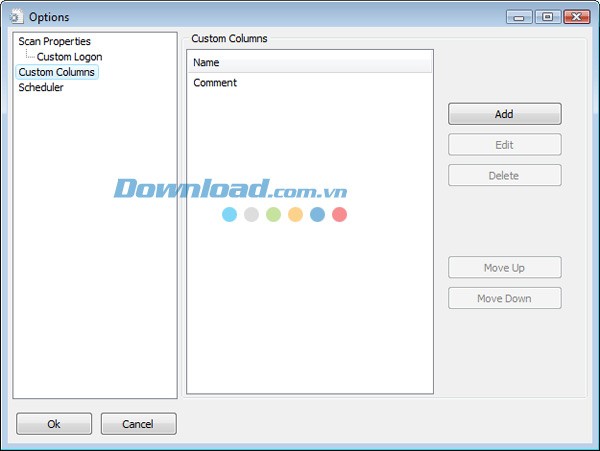The image size is (600, 451).
Task: Open the Custom Logon tree item
Action: point(69,57)
